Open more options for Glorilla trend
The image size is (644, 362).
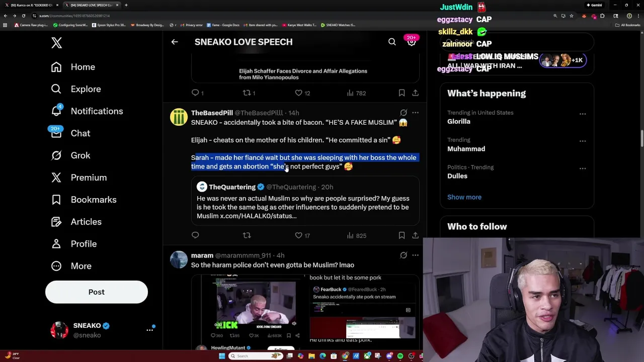click(x=583, y=114)
